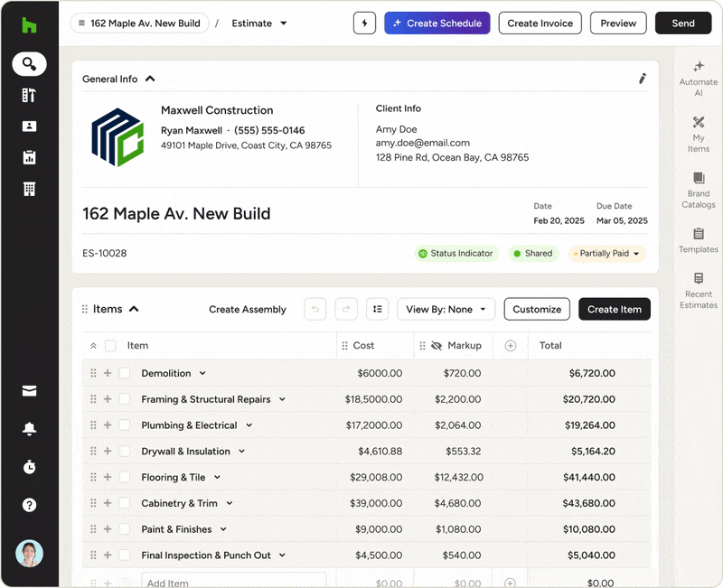Open the Partially Paid status dropdown
The image size is (723, 588).
point(607,254)
